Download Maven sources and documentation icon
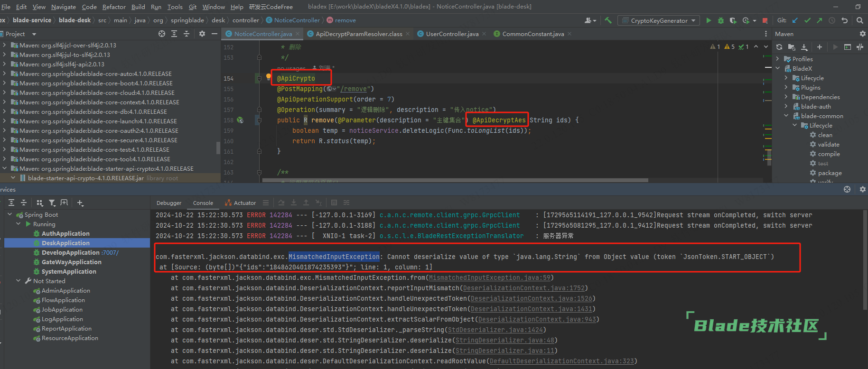The width and height of the screenshot is (868, 369). (804, 47)
